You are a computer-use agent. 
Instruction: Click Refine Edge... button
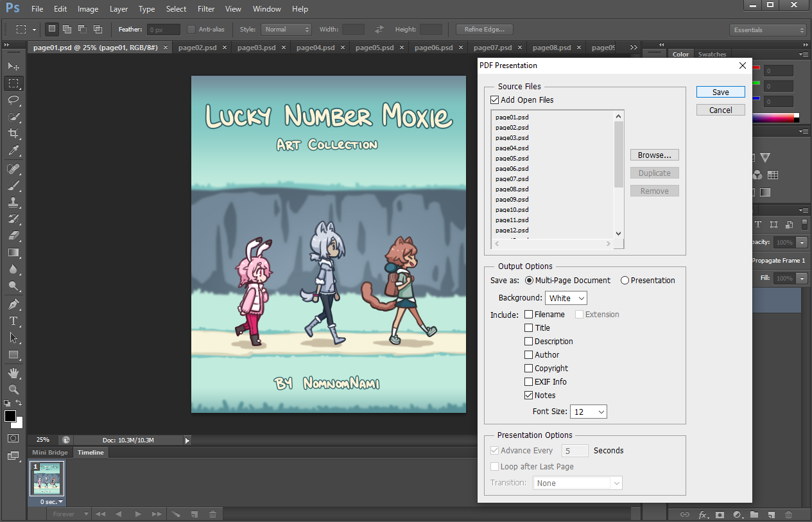tap(485, 30)
